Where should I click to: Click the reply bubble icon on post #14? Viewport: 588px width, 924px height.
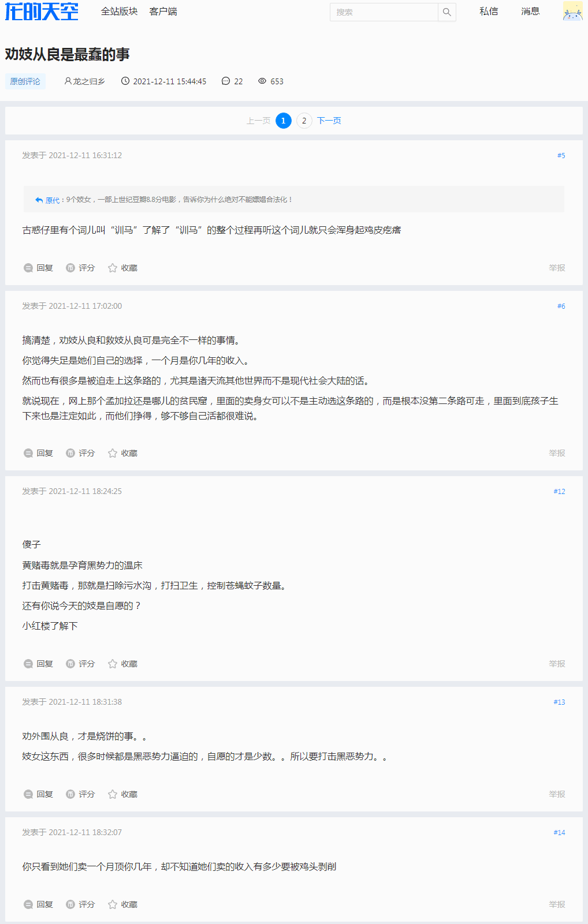[28, 904]
